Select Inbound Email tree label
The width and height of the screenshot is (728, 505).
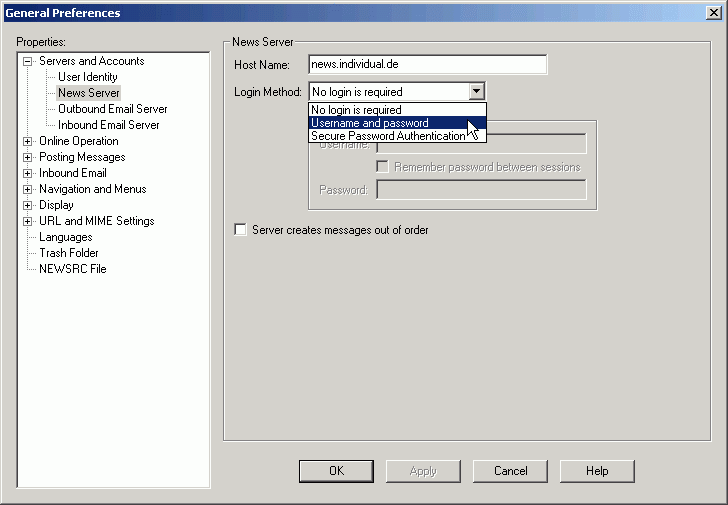pos(73,173)
